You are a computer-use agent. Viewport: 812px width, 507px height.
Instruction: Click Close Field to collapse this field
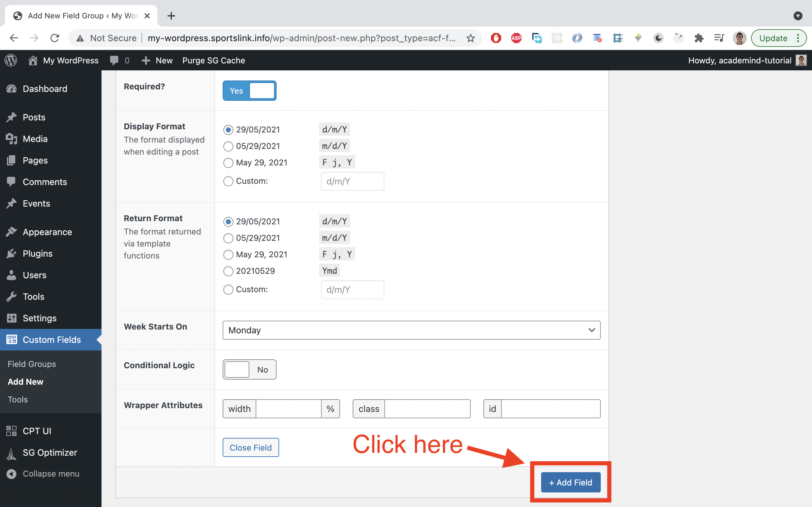(x=251, y=447)
